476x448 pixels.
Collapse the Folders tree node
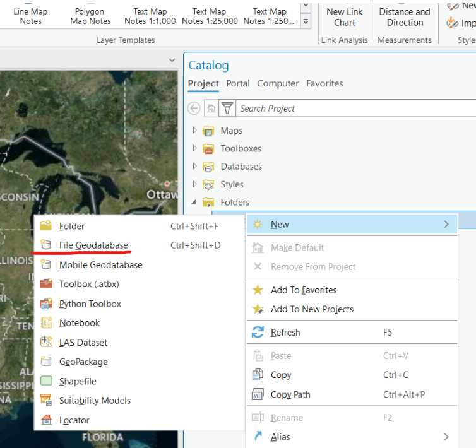194,202
